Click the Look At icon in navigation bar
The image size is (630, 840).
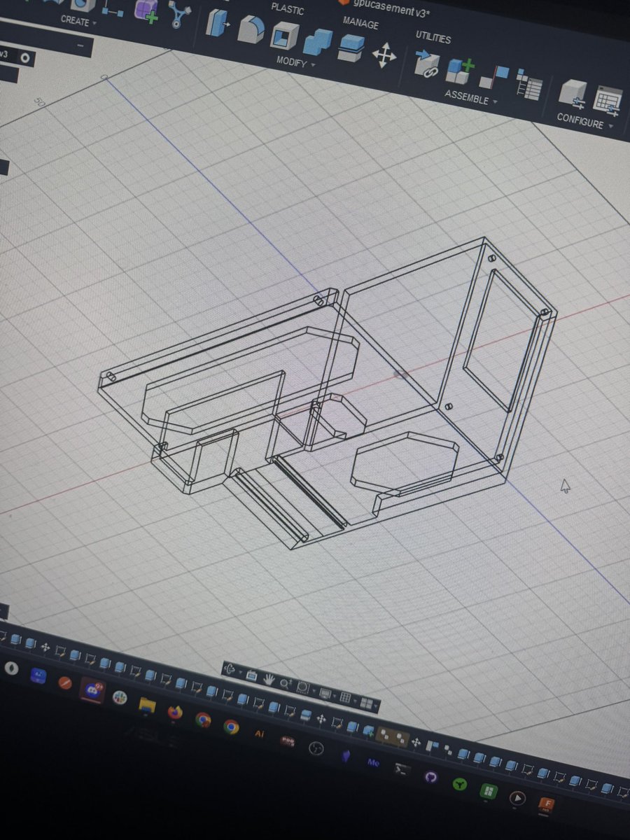pos(252,676)
